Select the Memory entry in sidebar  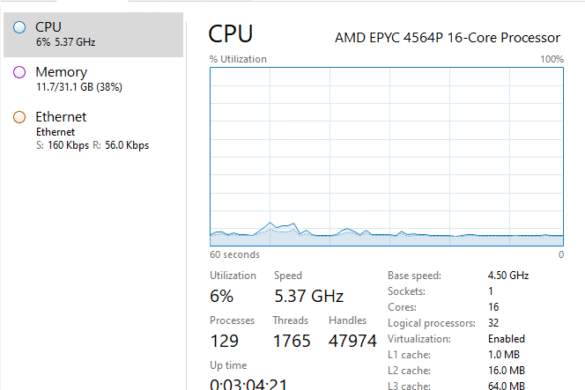coord(93,79)
